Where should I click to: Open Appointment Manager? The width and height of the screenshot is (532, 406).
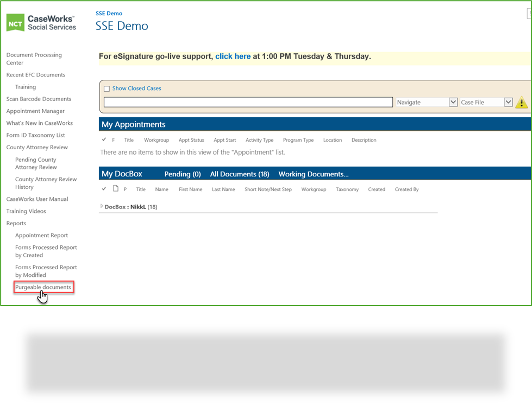point(35,111)
